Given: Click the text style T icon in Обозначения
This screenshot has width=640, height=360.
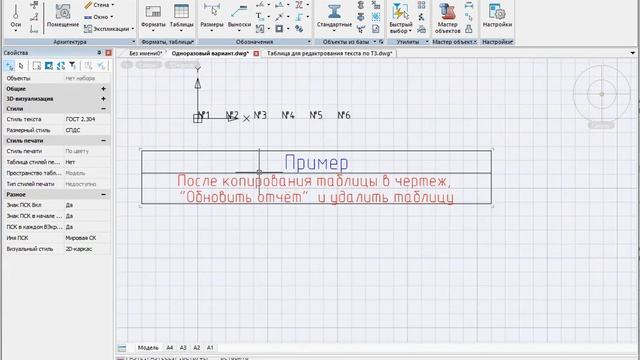Looking at the screenshot, I should click(259, 17).
